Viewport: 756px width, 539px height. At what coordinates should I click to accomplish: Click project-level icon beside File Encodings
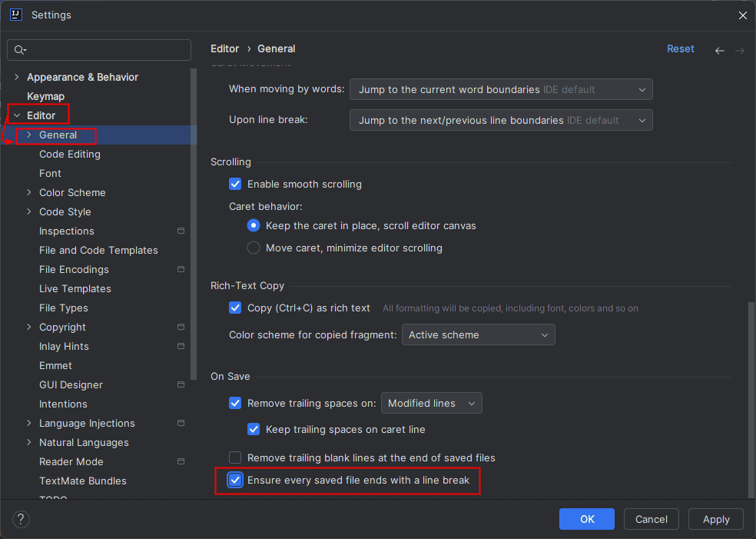181,269
